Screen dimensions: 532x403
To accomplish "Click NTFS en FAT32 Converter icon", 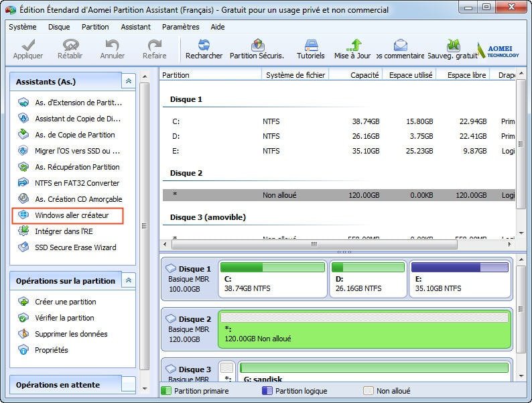I will pyautogui.click(x=23, y=182).
